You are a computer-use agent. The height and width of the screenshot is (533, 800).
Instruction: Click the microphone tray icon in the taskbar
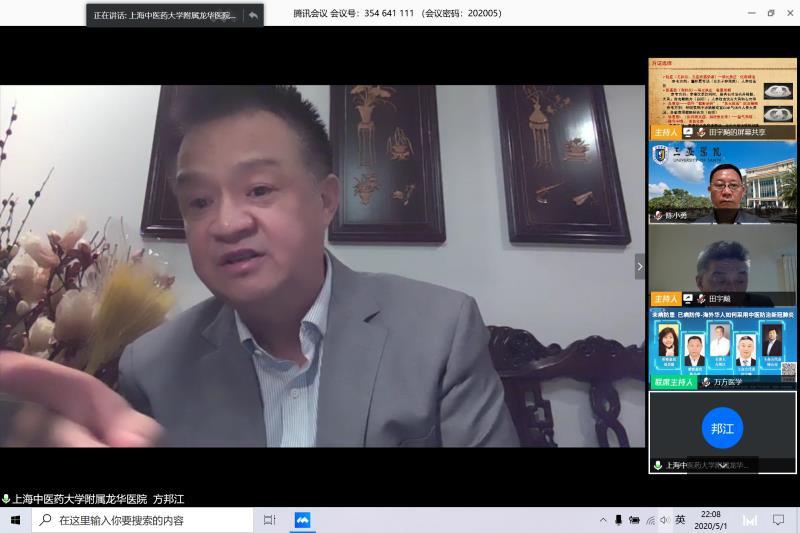point(619,520)
